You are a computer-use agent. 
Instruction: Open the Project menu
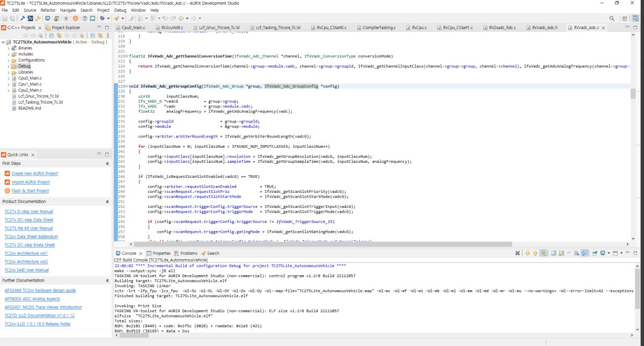pyautogui.click(x=104, y=10)
